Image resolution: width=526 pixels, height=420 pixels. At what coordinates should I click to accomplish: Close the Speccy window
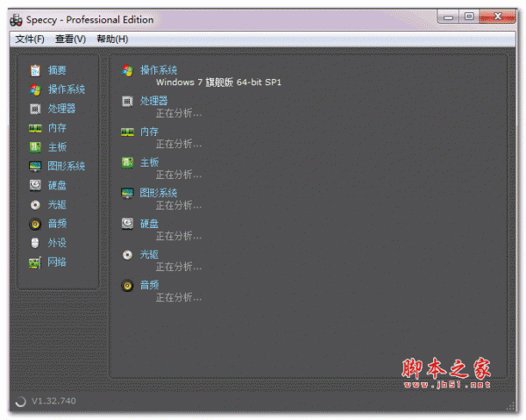(497, 17)
